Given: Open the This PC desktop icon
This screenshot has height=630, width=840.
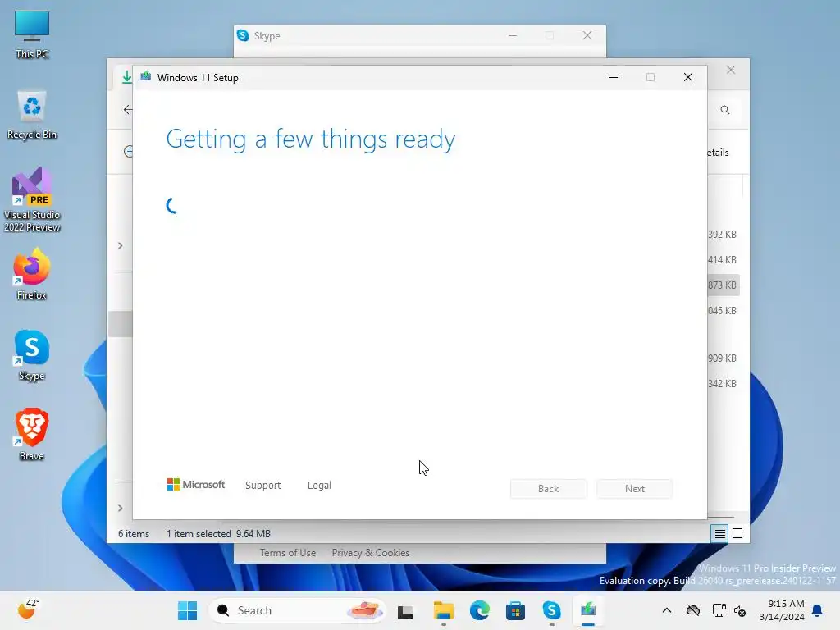Looking at the screenshot, I should 32,34.
